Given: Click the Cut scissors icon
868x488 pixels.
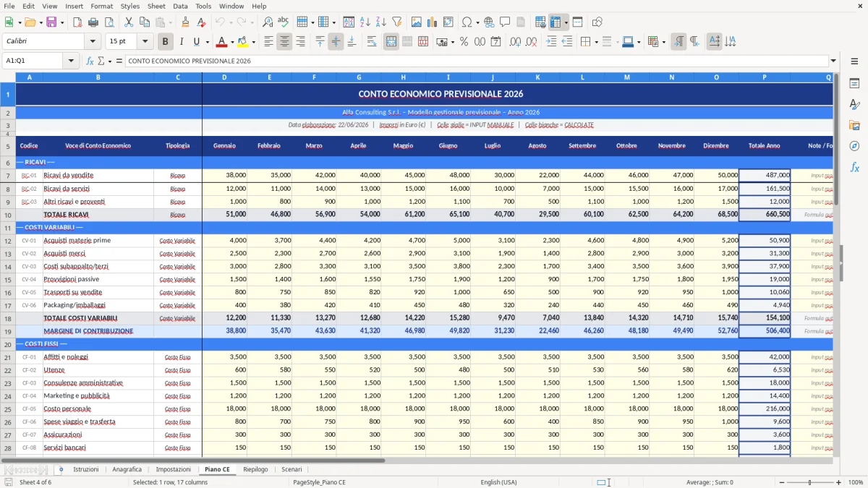Looking at the screenshot, I should [x=129, y=22].
